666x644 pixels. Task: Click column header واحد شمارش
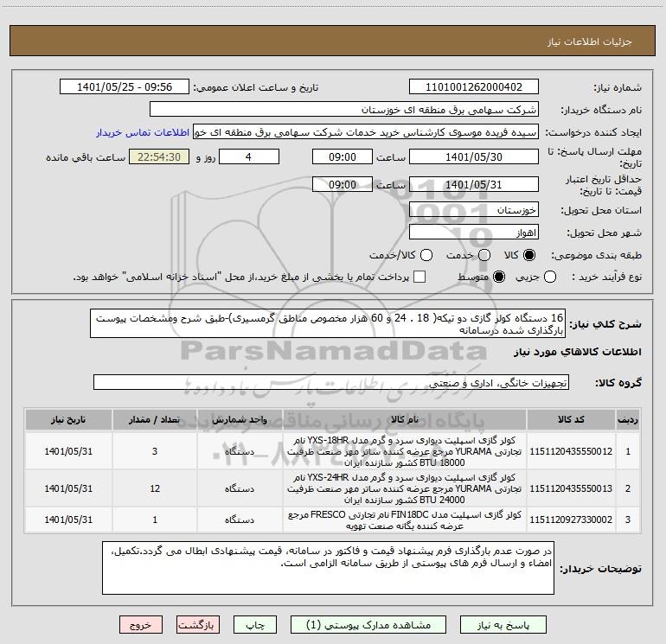click(240, 420)
